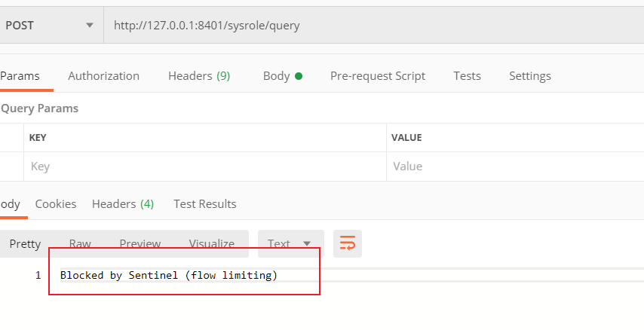Open the POST method dropdown
Screen dimensions: 644x330
50,25
